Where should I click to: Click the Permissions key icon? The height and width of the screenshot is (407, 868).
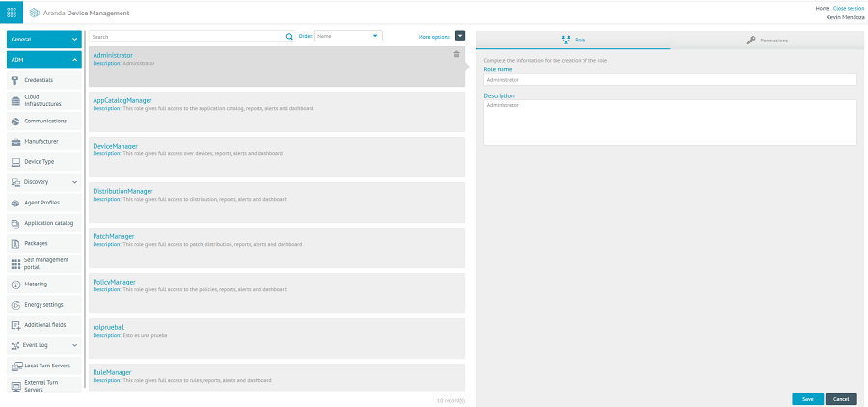tap(750, 40)
